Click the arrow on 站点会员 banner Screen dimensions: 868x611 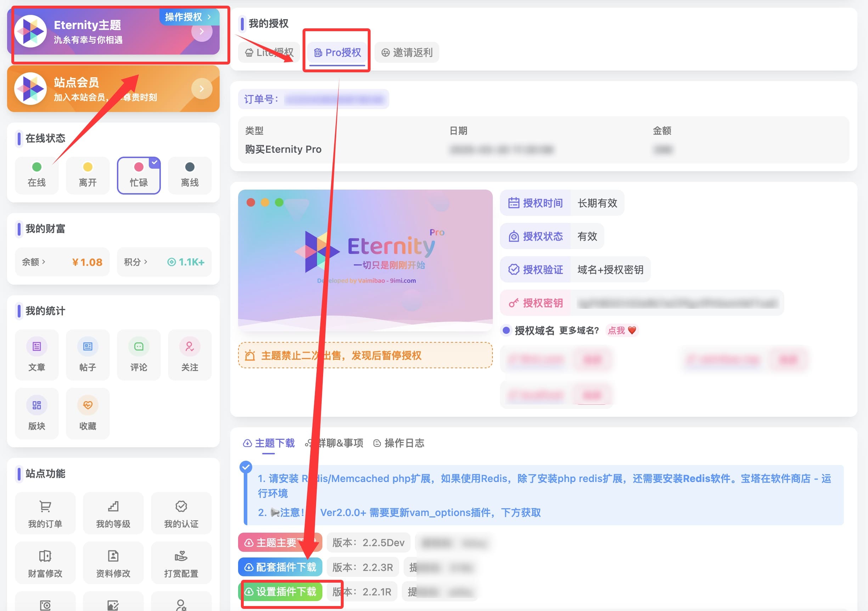point(202,89)
